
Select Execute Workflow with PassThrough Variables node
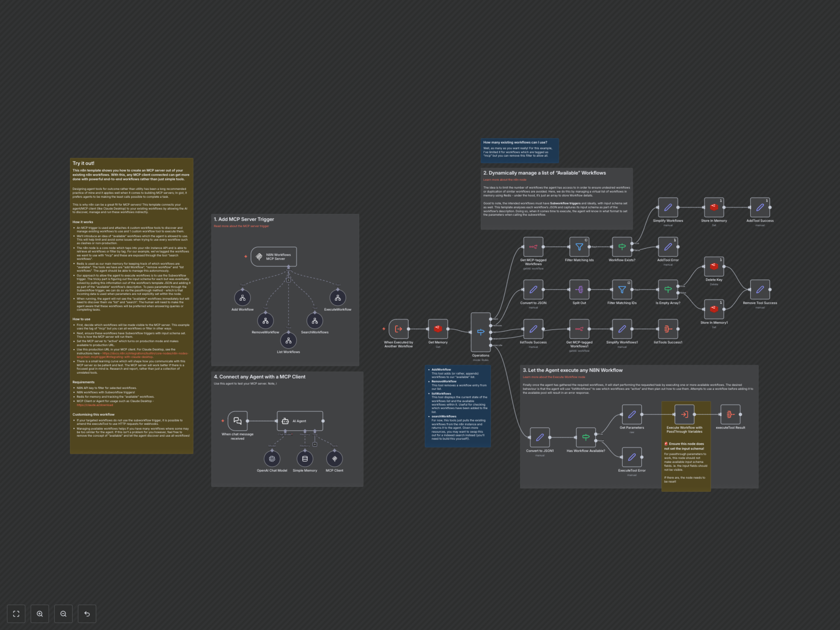coord(684,414)
